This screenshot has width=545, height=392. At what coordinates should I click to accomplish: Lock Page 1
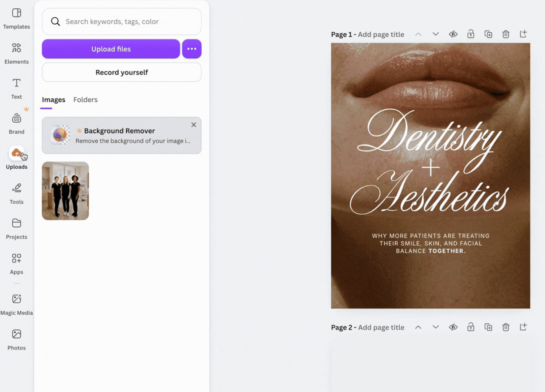pos(471,34)
